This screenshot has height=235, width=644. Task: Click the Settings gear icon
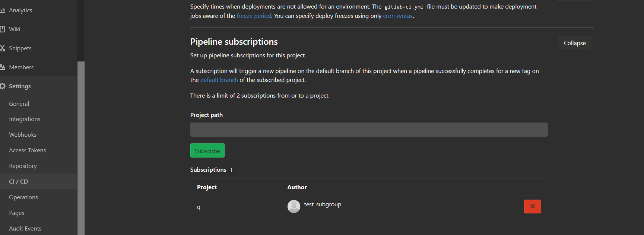pos(3,86)
